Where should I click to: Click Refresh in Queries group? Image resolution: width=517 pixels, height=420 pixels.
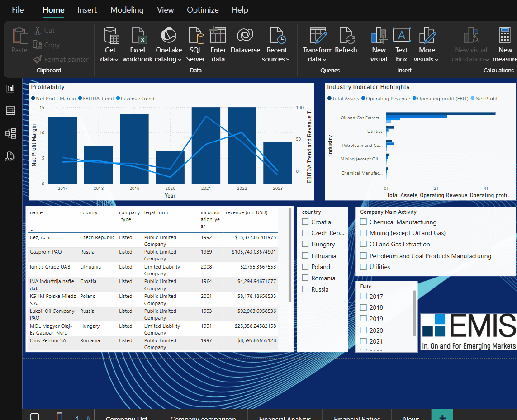point(346,36)
